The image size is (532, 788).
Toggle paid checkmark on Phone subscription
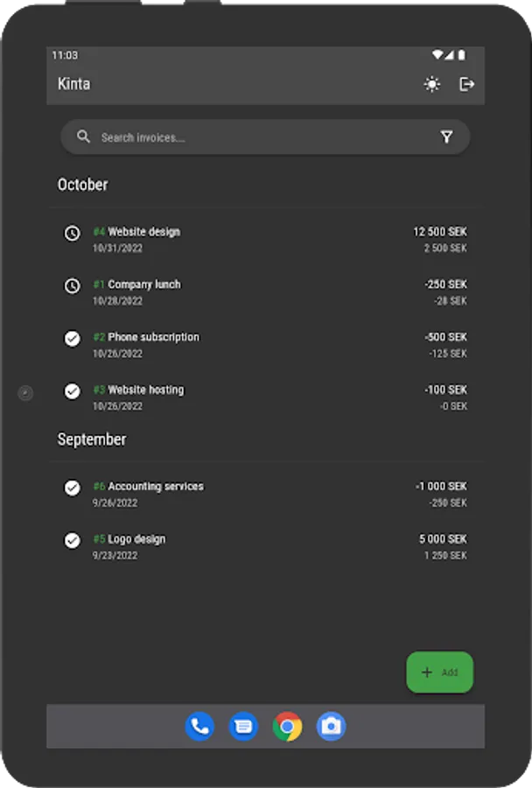[73, 338]
